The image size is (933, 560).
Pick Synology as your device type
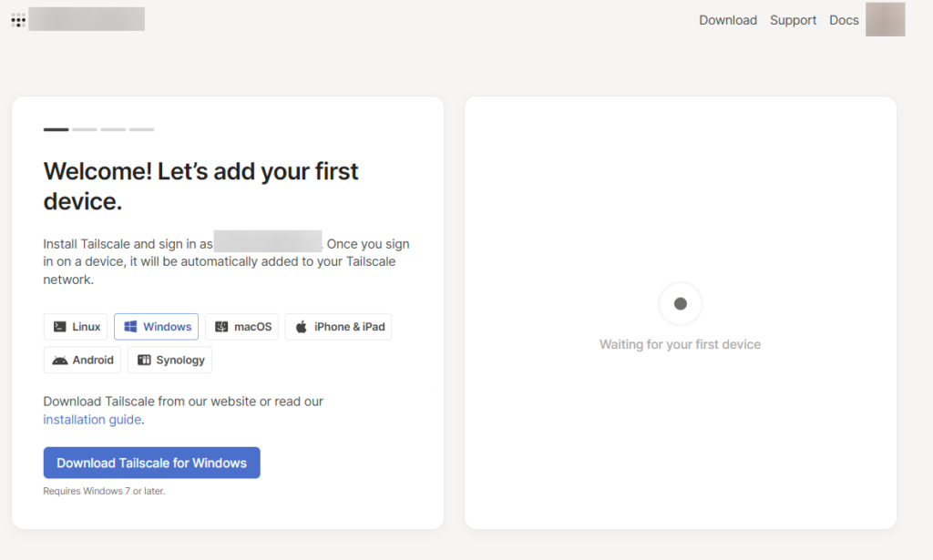point(169,359)
